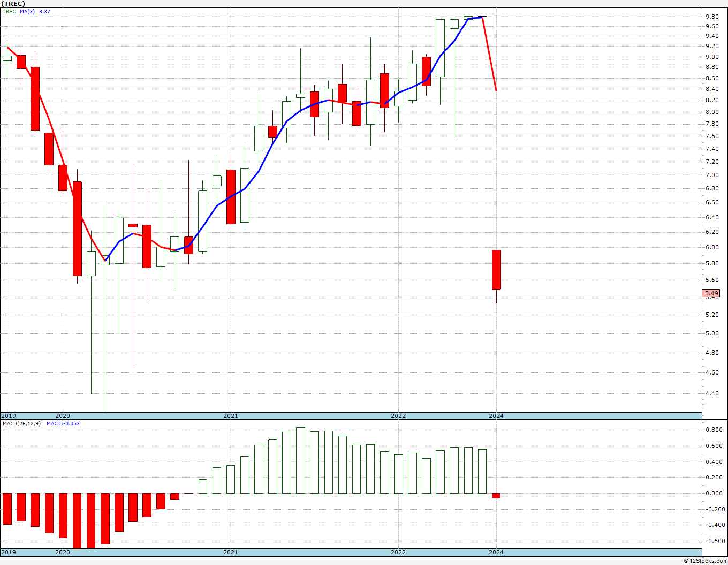Click the 7.40 price axis label

click(711, 149)
